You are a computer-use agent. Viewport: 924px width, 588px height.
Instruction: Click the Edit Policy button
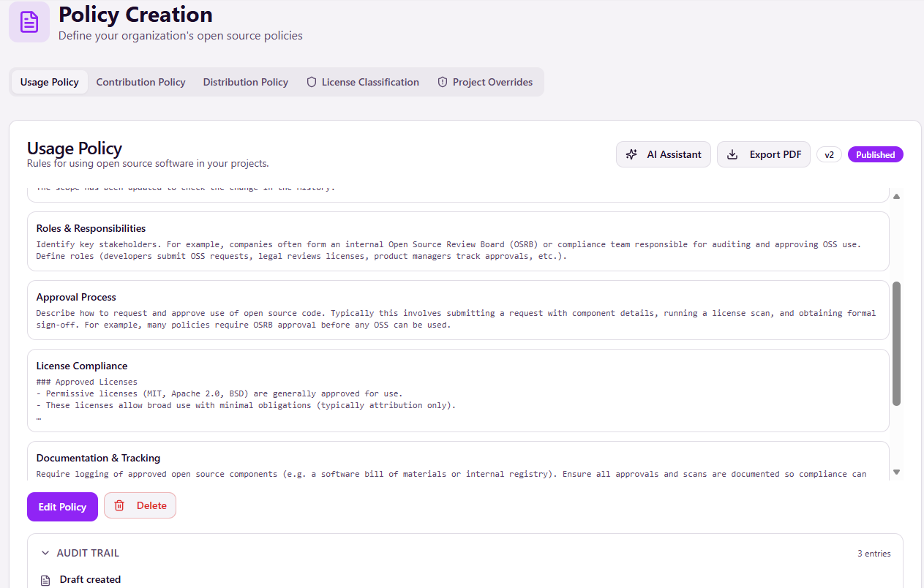point(62,507)
